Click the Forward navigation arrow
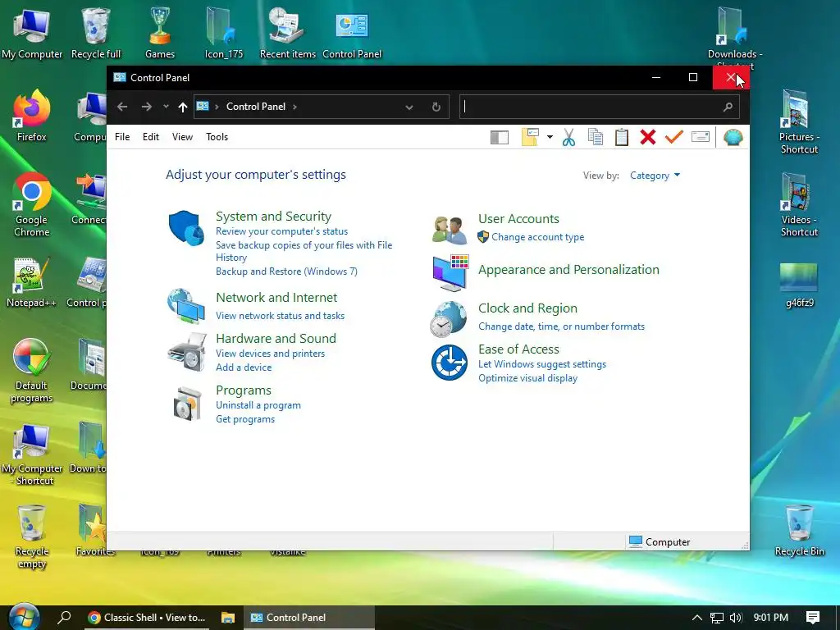840x630 pixels. click(x=146, y=107)
